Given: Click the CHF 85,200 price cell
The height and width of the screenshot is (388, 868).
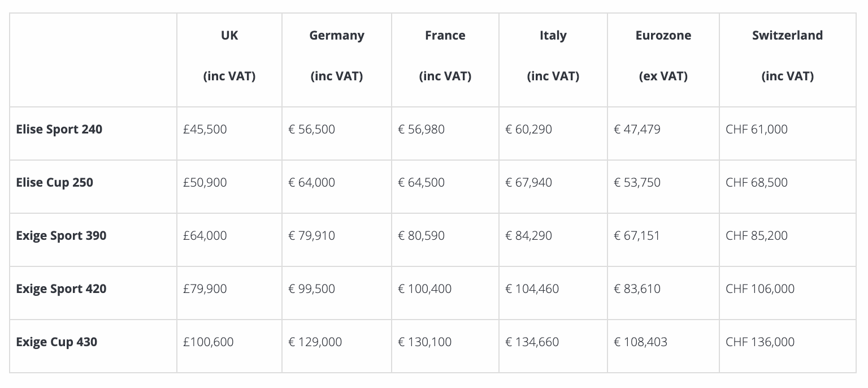Looking at the screenshot, I should (x=756, y=236).
